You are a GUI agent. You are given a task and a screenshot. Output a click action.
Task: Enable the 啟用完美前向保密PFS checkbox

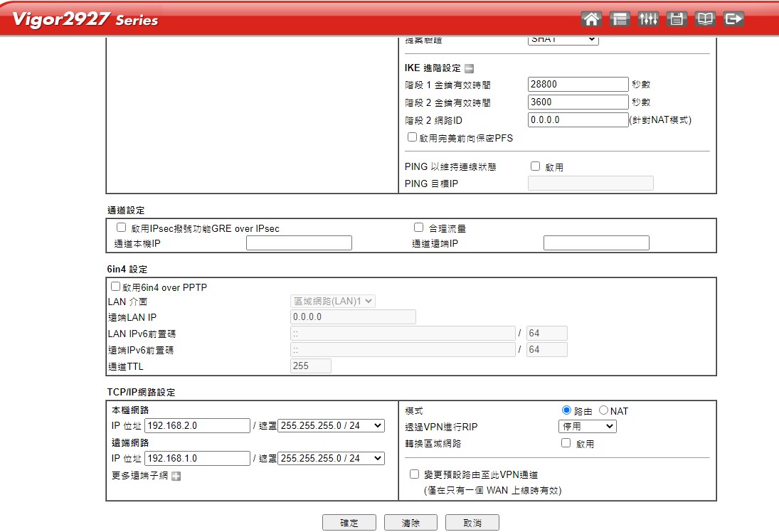coord(412,137)
